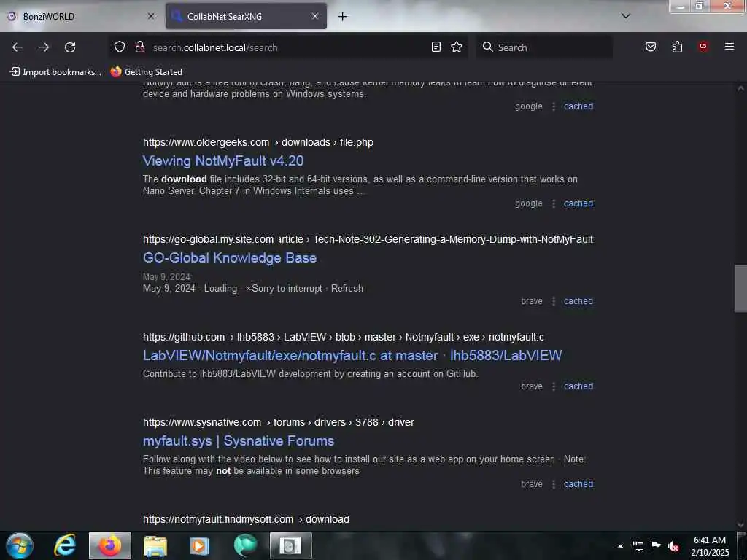Open cached link for LabVIEW GitHub result
The height and width of the screenshot is (560, 747).
coord(578,386)
